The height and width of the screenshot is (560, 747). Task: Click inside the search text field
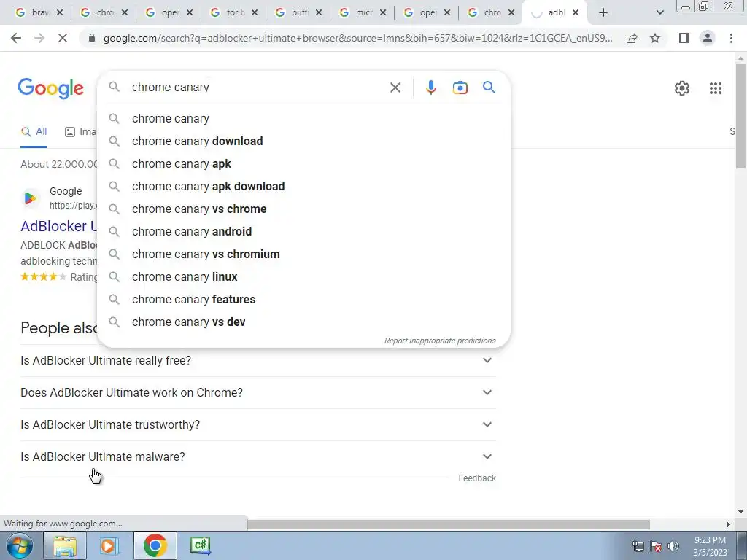click(x=258, y=87)
